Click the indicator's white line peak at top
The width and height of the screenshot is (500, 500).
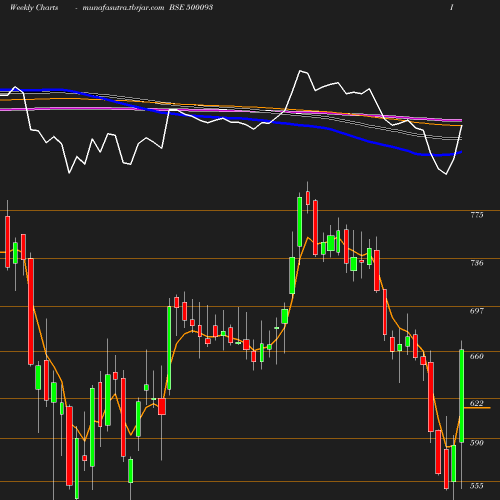(300, 71)
